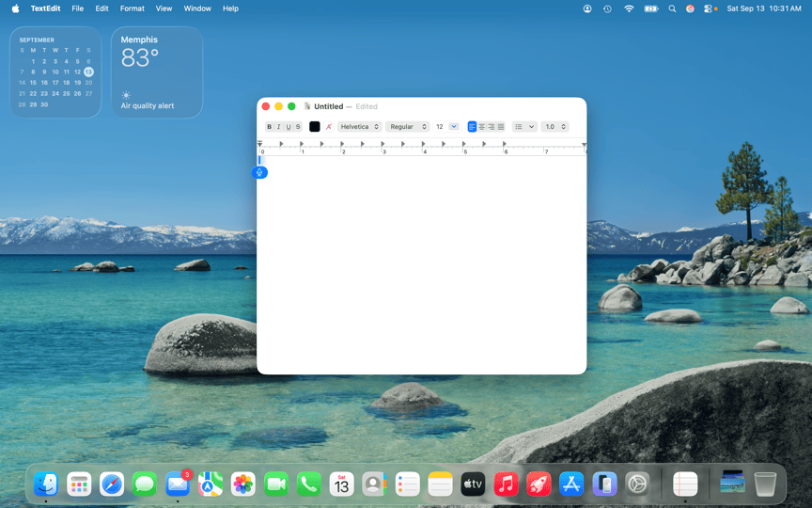The height and width of the screenshot is (508, 812).
Task: Toggle bold formatting in TextEdit toolbar
Action: [x=270, y=126]
